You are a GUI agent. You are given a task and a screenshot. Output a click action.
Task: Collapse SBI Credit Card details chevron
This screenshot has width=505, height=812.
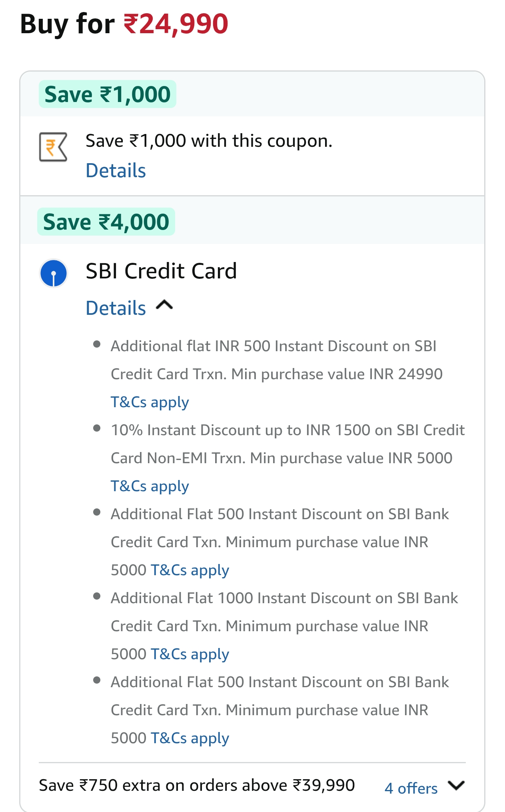[x=164, y=306]
